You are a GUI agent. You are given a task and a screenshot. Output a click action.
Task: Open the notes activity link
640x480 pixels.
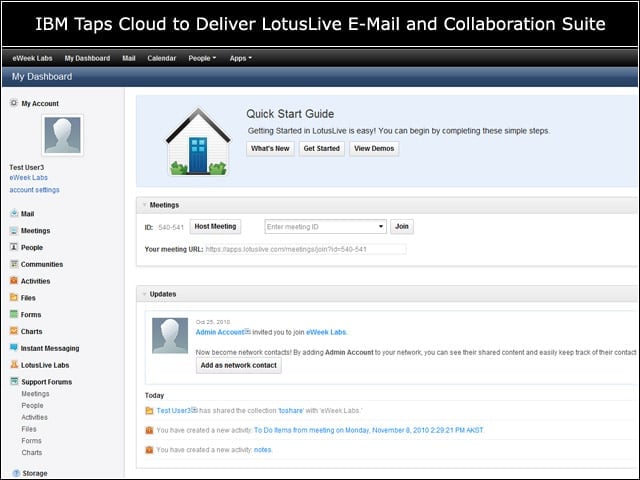(x=262, y=450)
